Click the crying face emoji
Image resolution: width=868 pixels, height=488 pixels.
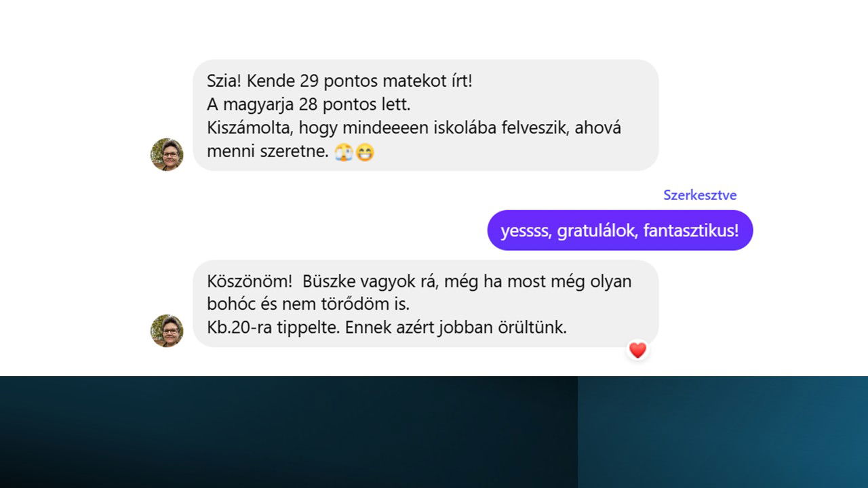[344, 152]
